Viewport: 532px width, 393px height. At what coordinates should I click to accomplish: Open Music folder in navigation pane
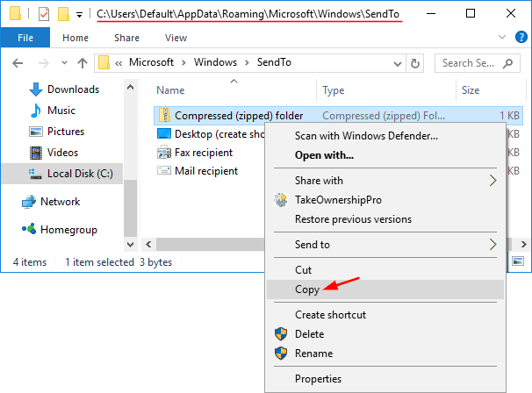pos(61,111)
